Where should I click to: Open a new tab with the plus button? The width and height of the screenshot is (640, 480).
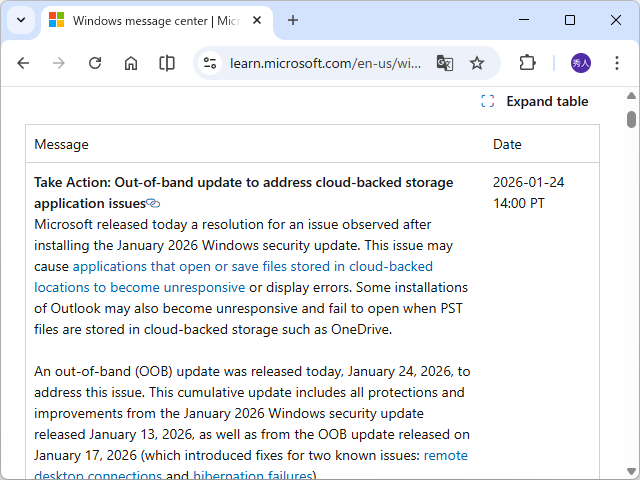click(x=293, y=20)
